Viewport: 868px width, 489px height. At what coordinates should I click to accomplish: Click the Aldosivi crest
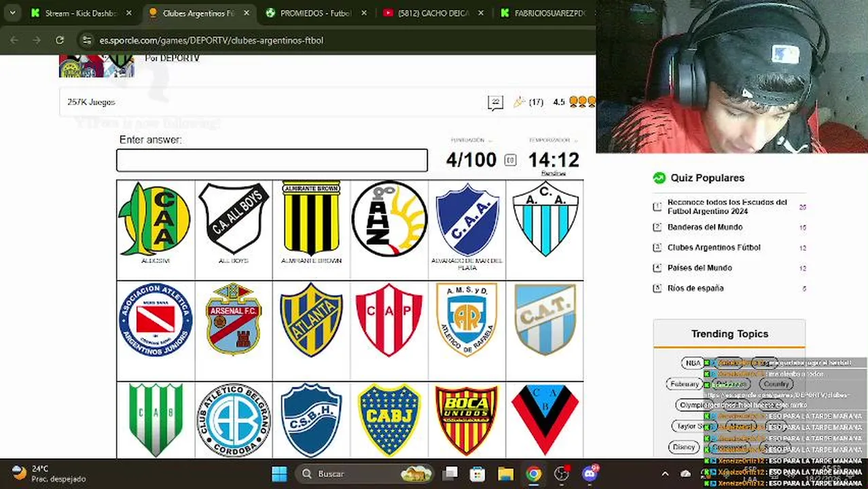click(155, 219)
